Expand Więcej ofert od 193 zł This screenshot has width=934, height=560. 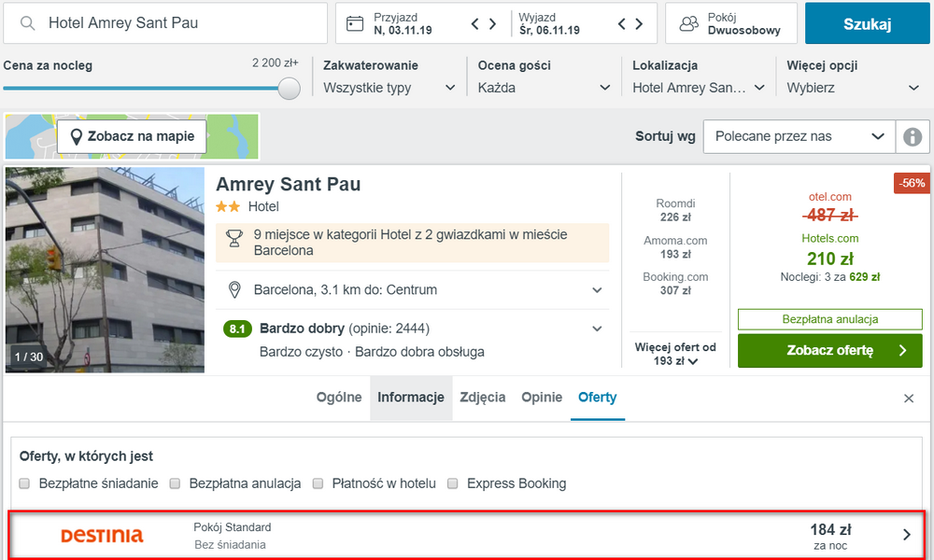tap(675, 354)
